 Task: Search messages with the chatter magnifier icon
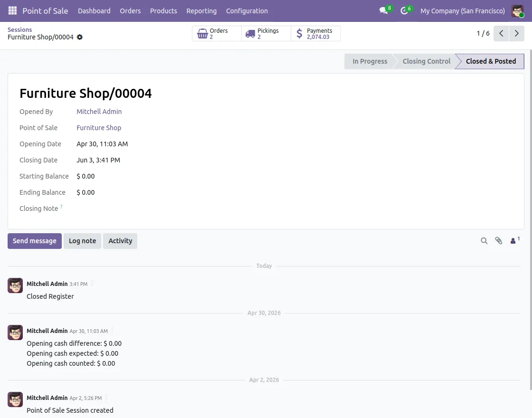(x=484, y=241)
